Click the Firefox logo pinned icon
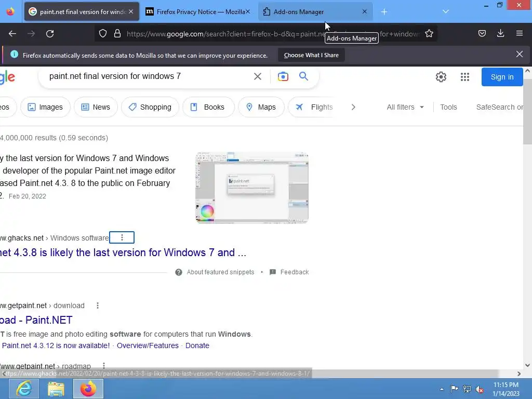The width and height of the screenshot is (532, 399). tap(10, 11)
